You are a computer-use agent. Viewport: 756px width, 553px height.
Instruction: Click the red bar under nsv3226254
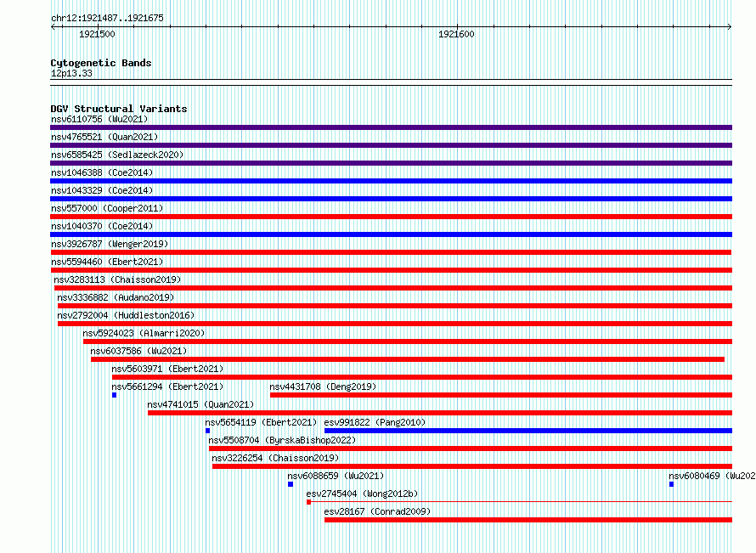[x=472, y=466]
